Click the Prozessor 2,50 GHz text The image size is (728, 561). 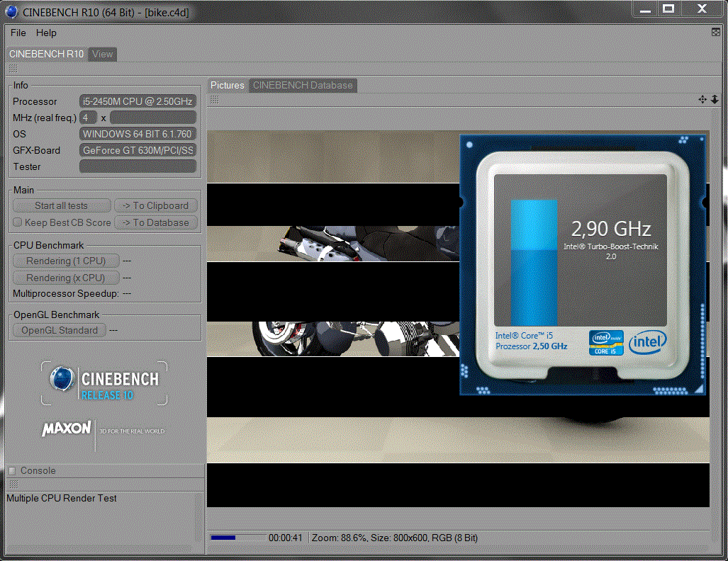[531, 346]
